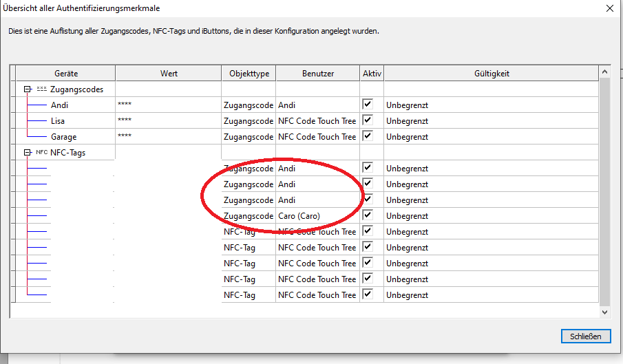Collapse the NFC-Tags tree node

click(x=28, y=153)
